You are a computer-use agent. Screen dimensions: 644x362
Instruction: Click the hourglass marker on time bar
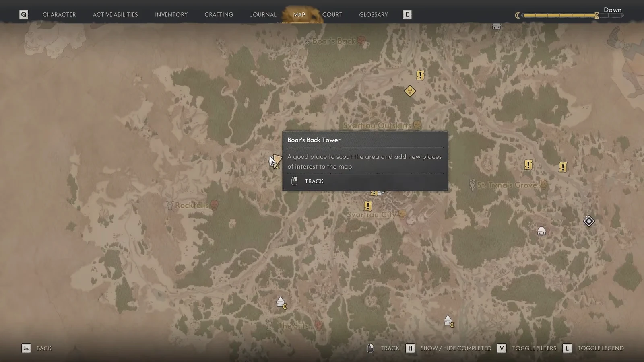coord(597,15)
